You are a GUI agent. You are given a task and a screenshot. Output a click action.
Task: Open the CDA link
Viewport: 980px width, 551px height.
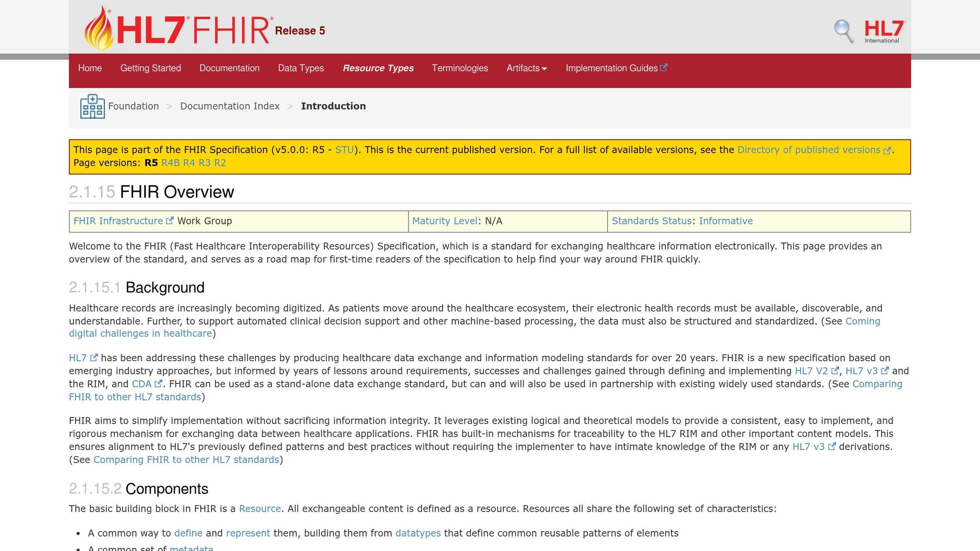(x=141, y=384)
